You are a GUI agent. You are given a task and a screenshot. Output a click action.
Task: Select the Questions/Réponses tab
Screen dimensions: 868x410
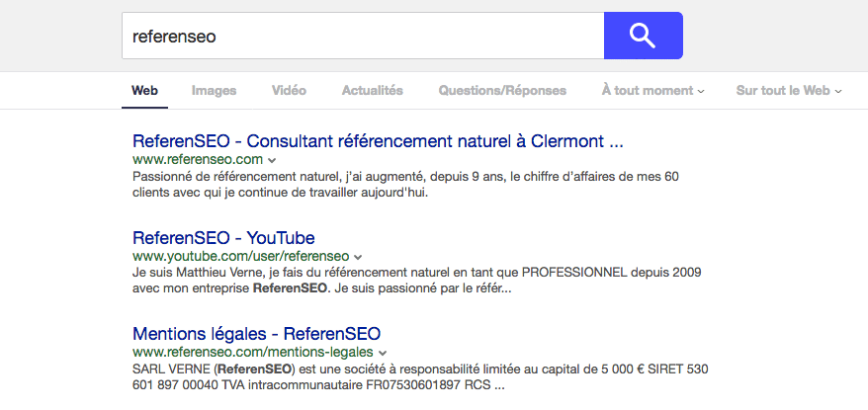coord(502,90)
